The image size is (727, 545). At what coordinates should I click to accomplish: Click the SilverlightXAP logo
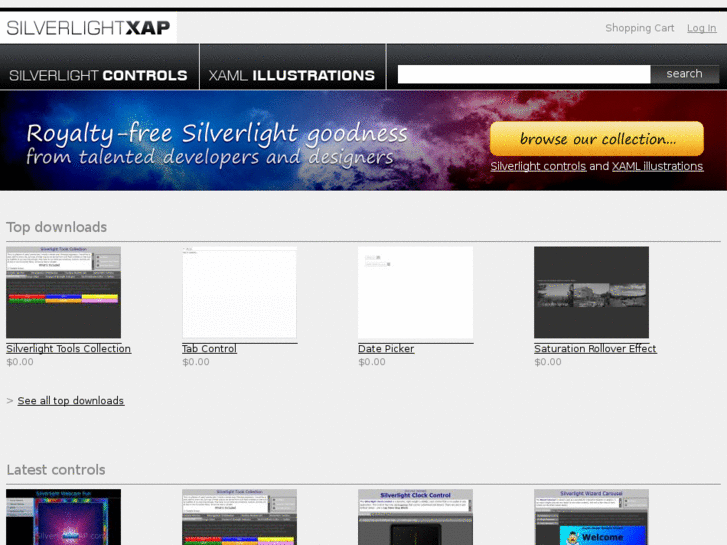tap(88, 28)
